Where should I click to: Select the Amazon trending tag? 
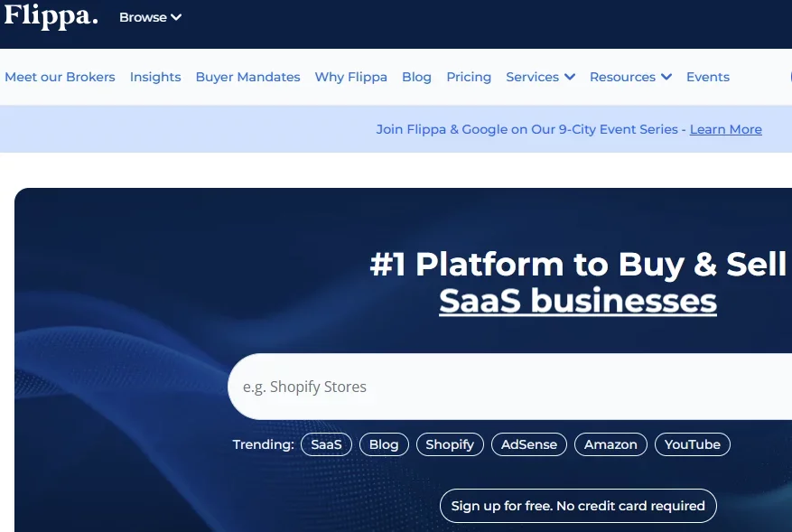[610, 443]
